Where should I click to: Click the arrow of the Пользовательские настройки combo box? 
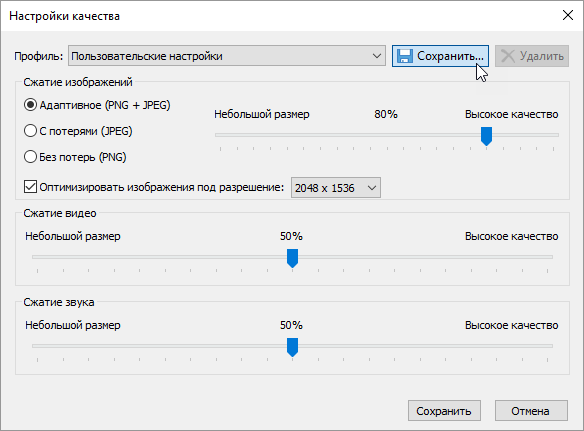pyautogui.click(x=377, y=56)
